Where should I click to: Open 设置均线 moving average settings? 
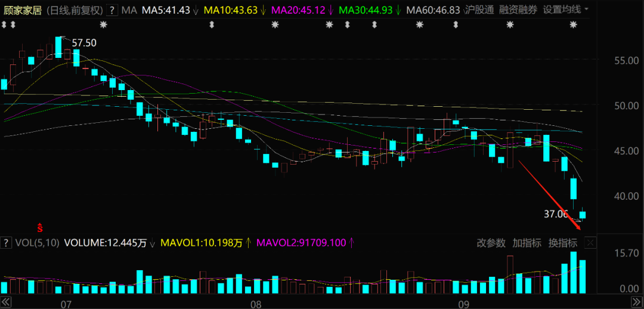(562, 10)
